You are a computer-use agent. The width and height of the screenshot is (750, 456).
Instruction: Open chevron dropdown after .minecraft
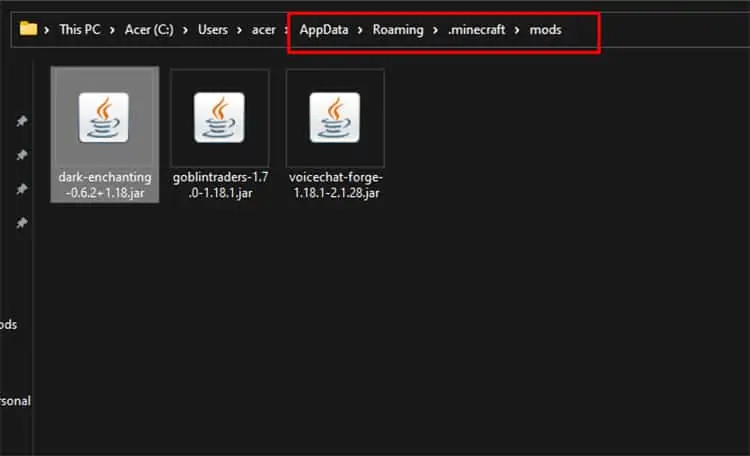point(517,30)
